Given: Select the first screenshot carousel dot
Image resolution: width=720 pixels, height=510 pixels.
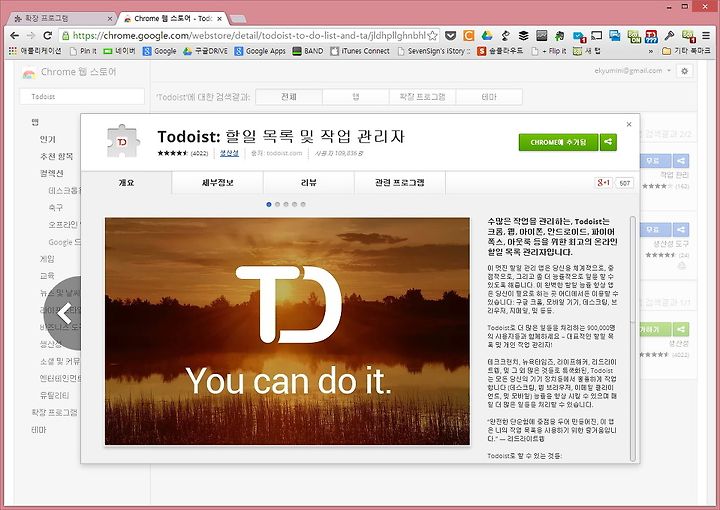Looking at the screenshot, I should tap(269, 205).
